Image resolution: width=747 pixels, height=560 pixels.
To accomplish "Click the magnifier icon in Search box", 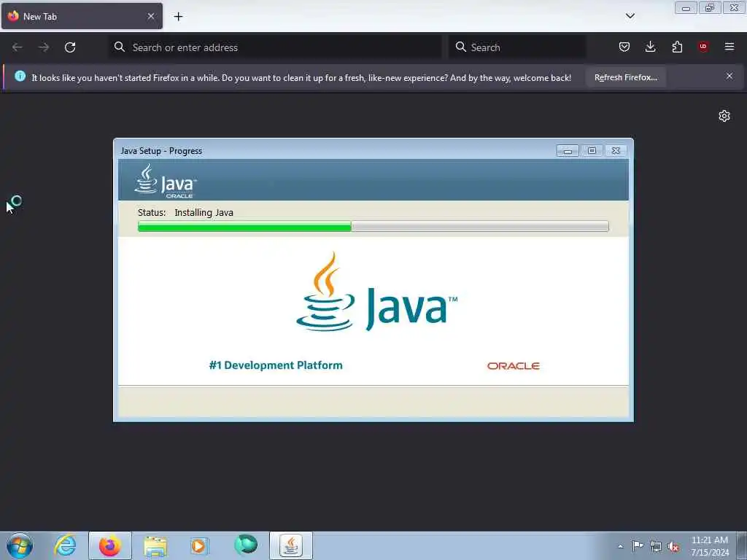I will pyautogui.click(x=461, y=47).
